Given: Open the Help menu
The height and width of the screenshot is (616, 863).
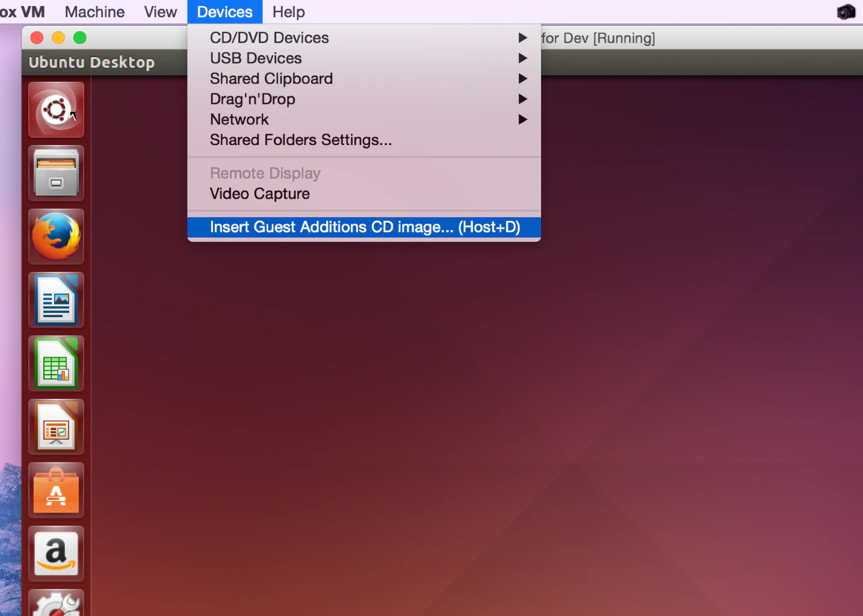Looking at the screenshot, I should [289, 12].
